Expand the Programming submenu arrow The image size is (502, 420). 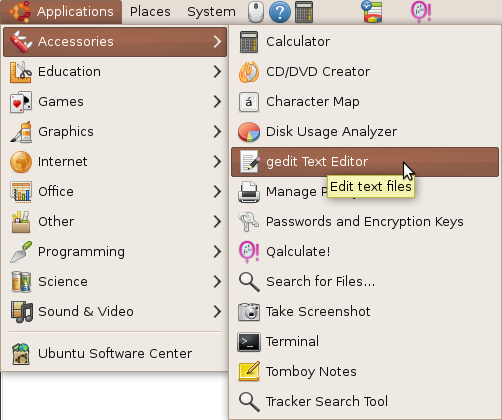(217, 252)
